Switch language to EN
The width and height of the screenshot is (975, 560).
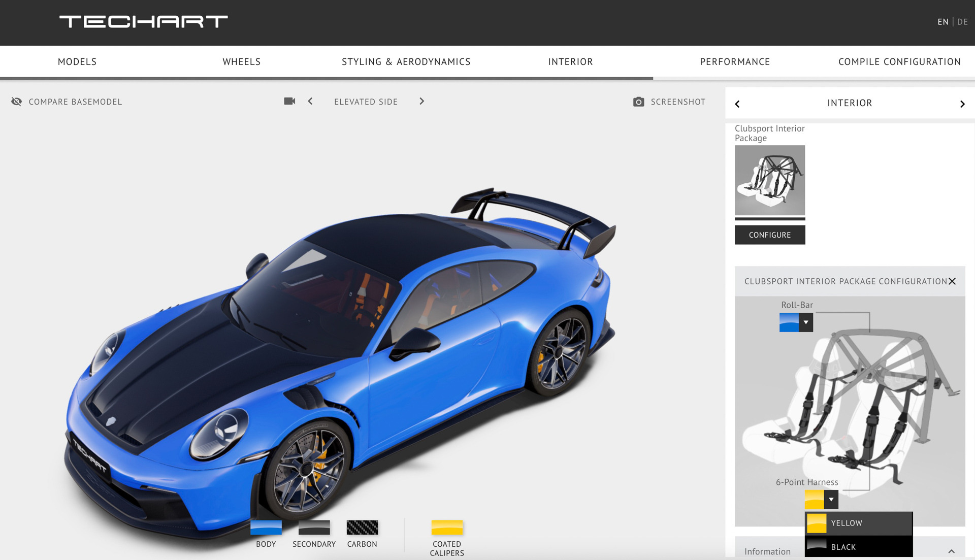[943, 22]
